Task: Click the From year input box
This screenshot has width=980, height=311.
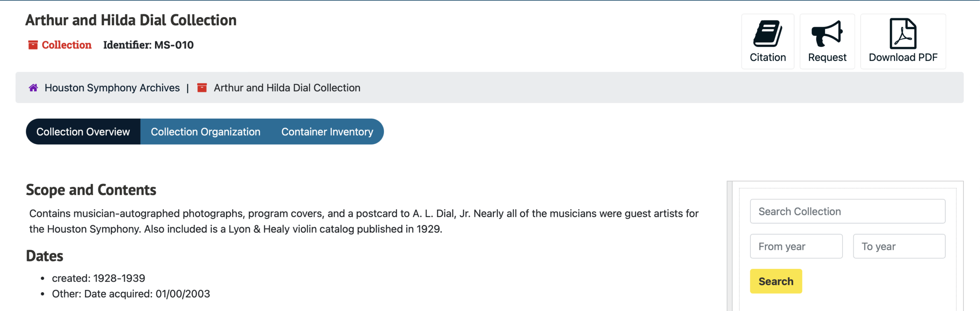Action: pos(796,246)
